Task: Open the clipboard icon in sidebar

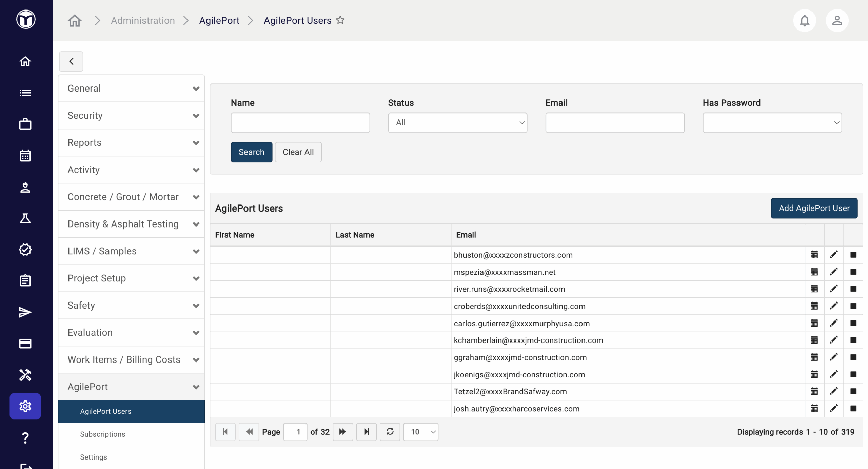Action: (x=25, y=281)
